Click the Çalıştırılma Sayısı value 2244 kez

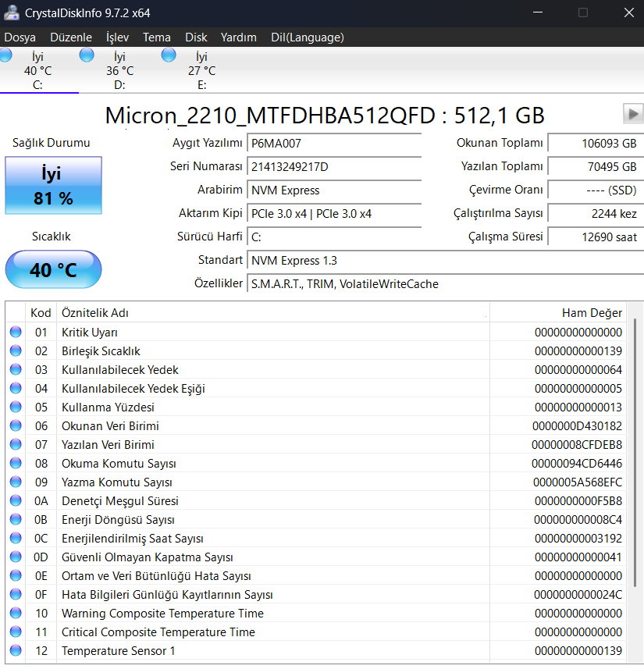596,214
